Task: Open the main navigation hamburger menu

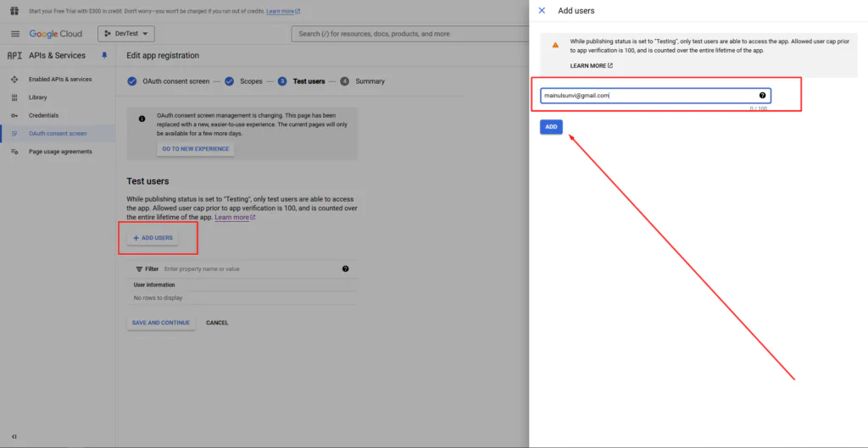Action: [x=15, y=34]
